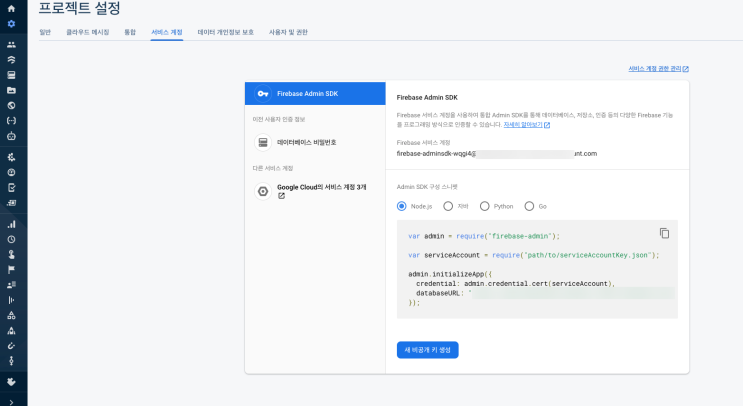Click the 새 비공개 키 생성 button
The height and width of the screenshot is (406, 743).
pyautogui.click(x=427, y=350)
